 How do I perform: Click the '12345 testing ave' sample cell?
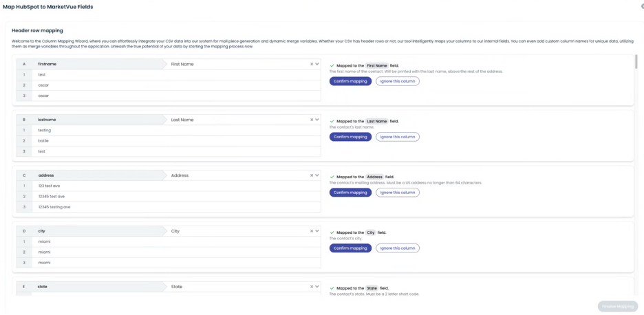(x=177, y=208)
